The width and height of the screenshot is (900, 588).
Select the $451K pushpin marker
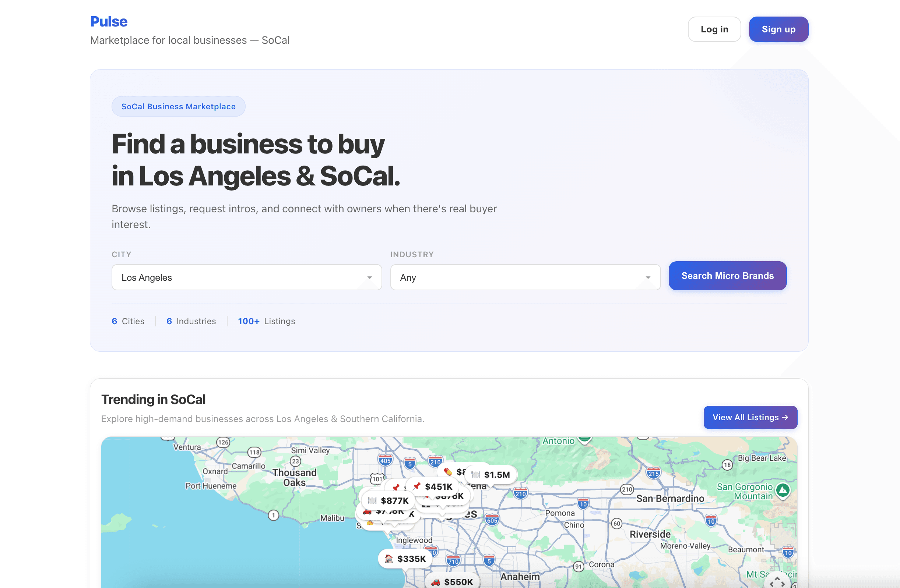point(438,487)
